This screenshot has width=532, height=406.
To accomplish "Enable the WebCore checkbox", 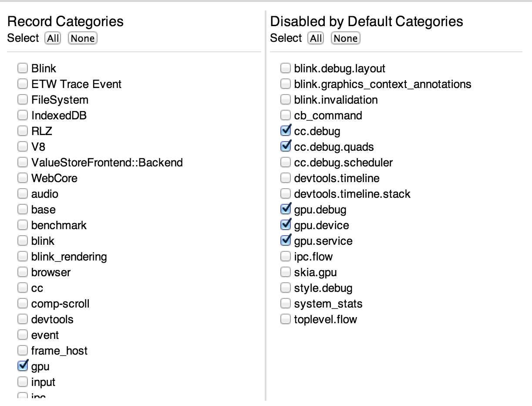I will coord(23,178).
